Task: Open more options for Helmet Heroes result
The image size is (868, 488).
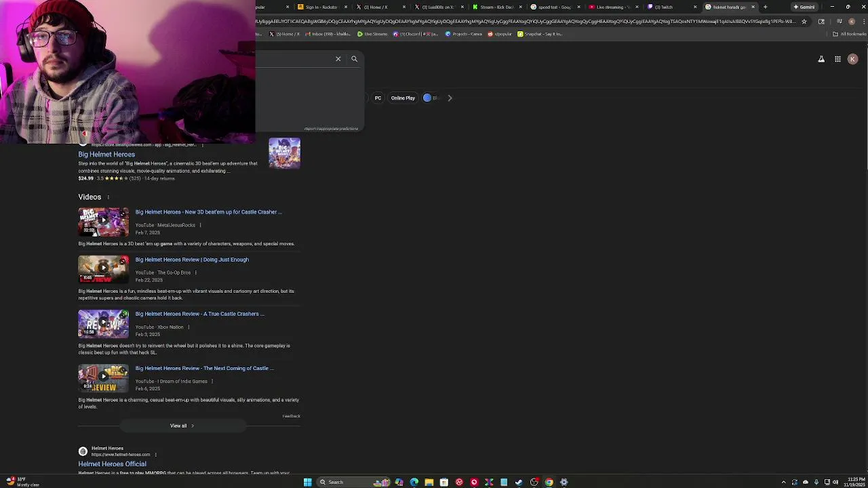Action: (x=155, y=455)
